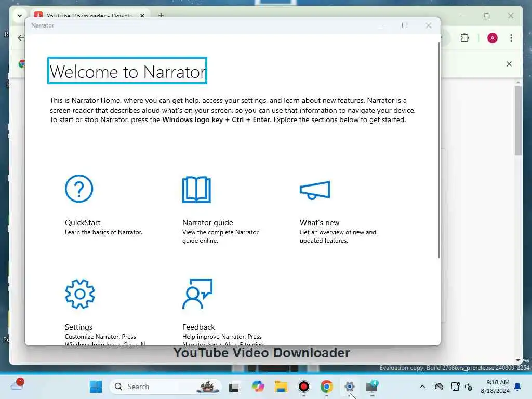This screenshot has width=532, height=399.
Task: Click 'View the complete Narrator guide online.' text
Action: click(x=220, y=236)
